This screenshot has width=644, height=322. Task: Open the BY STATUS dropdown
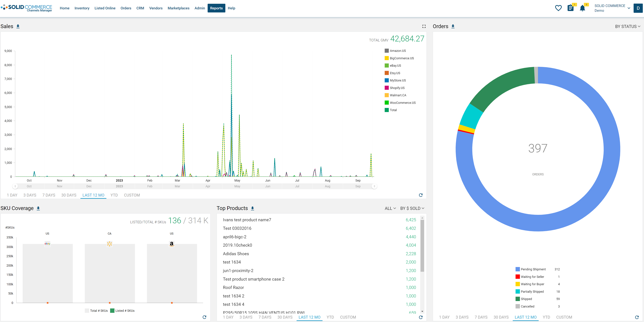[627, 26]
